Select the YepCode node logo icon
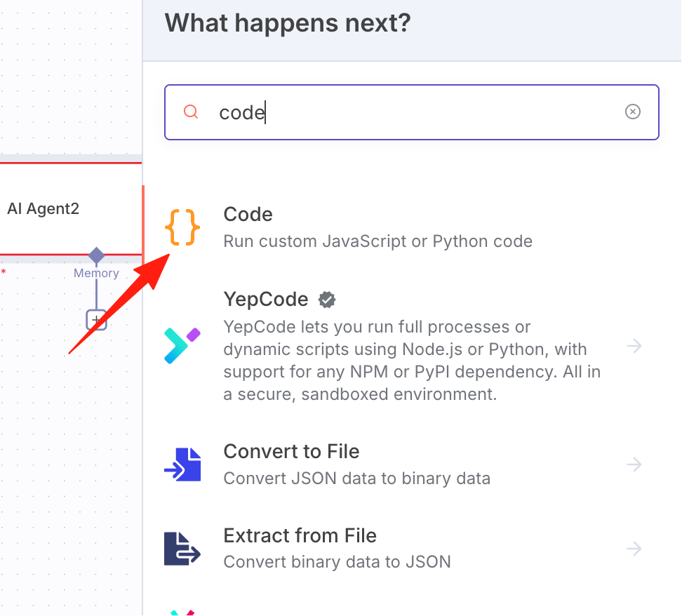Viewport: 682px width, 616px height. [182, 346]
